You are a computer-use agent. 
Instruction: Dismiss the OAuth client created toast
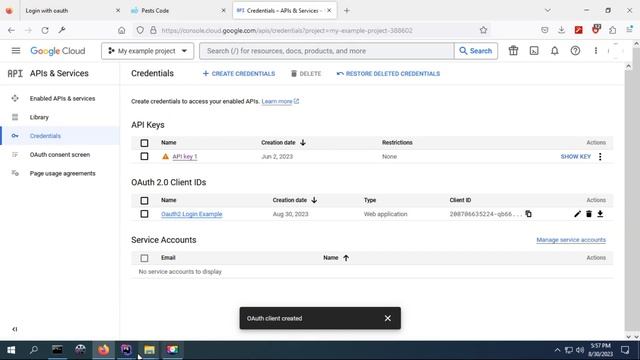pyautogui.click(x=388, y=318)
